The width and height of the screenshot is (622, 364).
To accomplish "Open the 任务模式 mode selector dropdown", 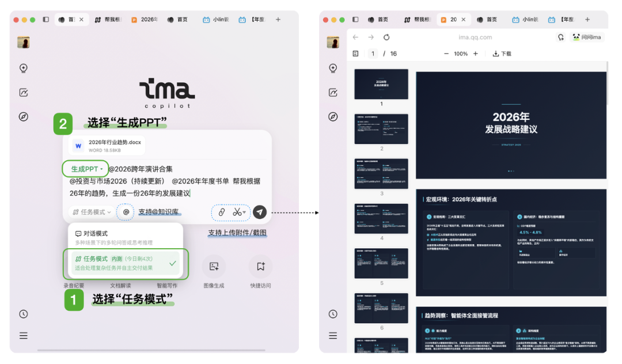I will (92, 212).
